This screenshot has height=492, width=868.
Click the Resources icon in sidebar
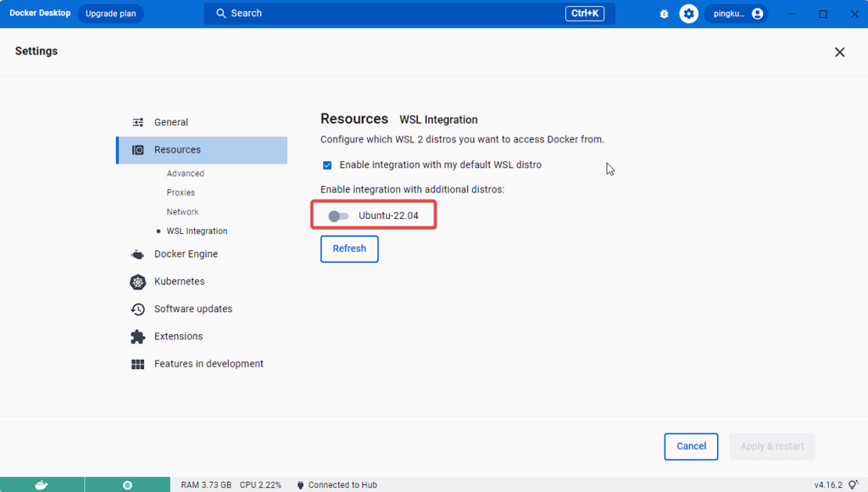pyautogui.click(x=138, y=150)
